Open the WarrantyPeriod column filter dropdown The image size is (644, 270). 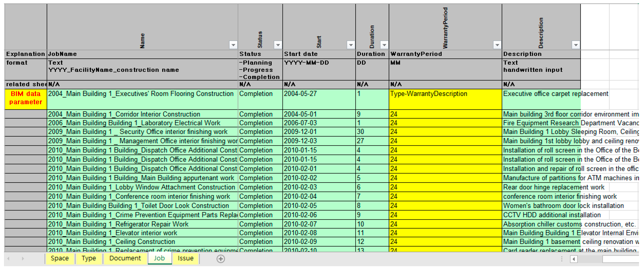coord(497,45)
